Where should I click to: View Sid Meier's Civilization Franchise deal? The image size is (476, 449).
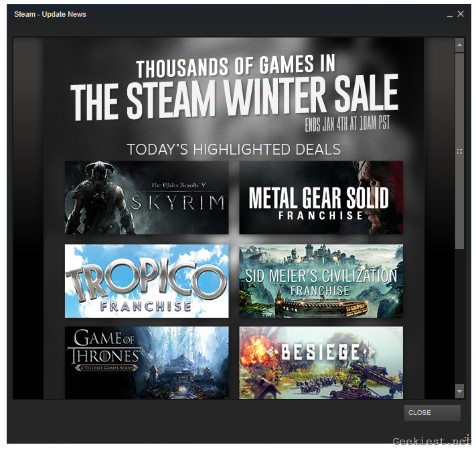[x=321, y=281]
